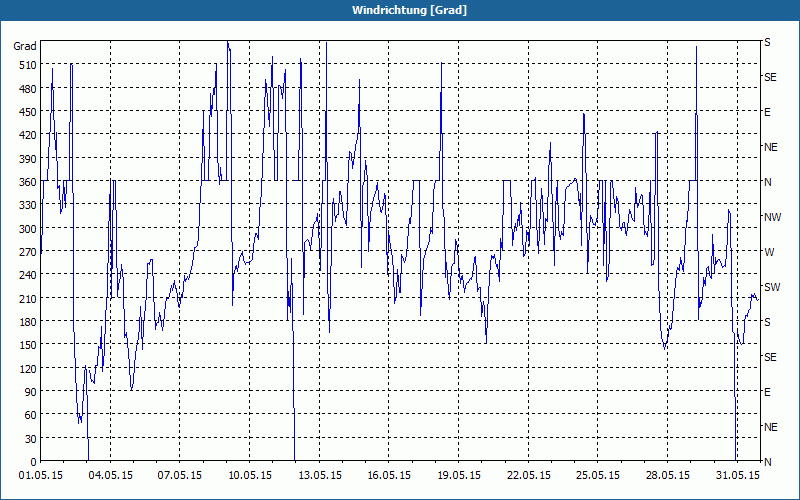Click the 07.05.15 date marker
Viewport: 800px width, 500px height.
[180, 476]
